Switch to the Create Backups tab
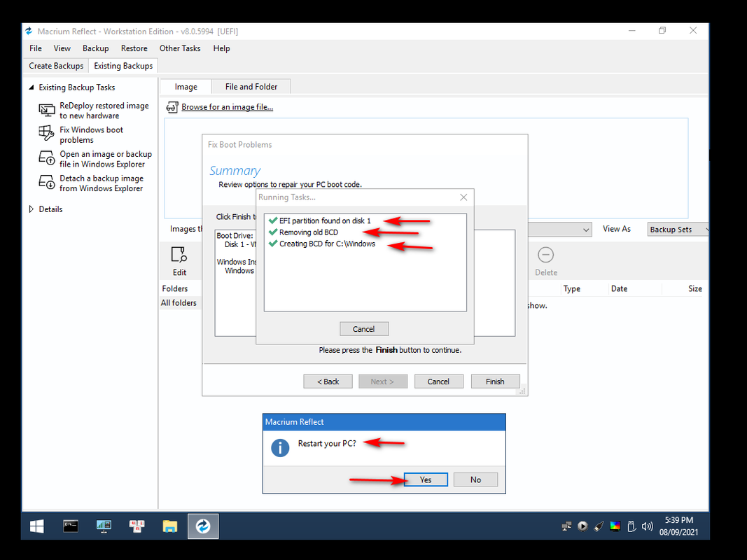Viewport: 747px width, 560px height. (x=56, y=66)
